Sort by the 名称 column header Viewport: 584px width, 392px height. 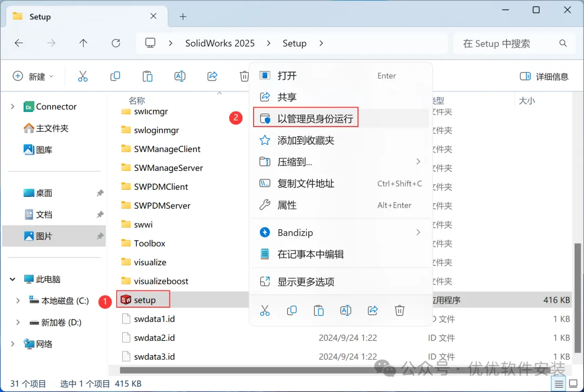tap(137, 100)
